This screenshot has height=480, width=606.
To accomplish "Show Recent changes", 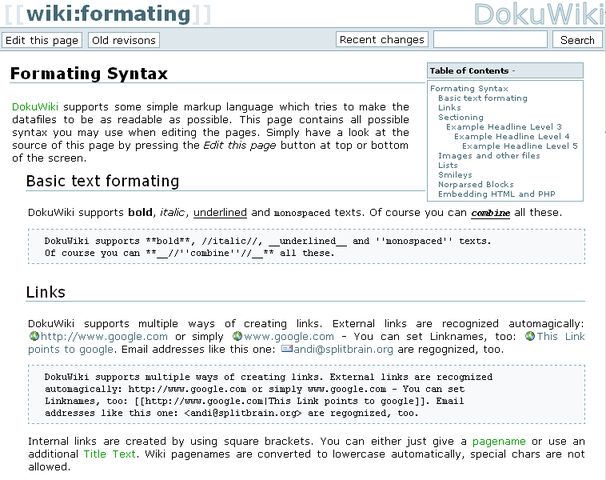I will tap(382, 39).
